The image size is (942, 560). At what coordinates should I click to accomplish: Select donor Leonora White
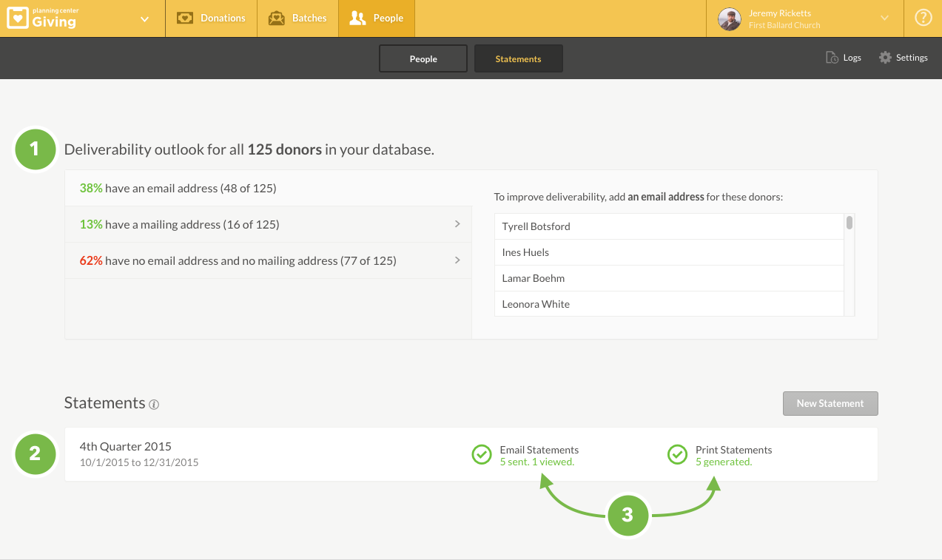[536, 304]
